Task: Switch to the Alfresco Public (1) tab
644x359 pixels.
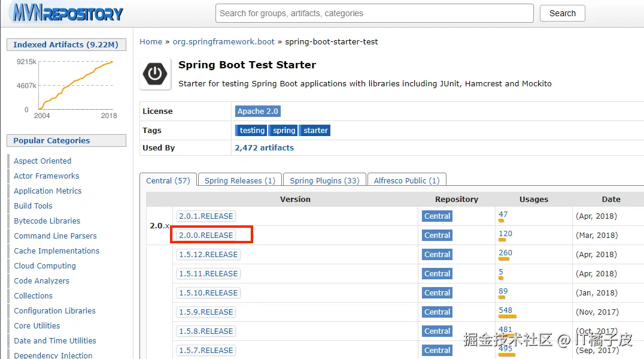Action: click(406, 180)
